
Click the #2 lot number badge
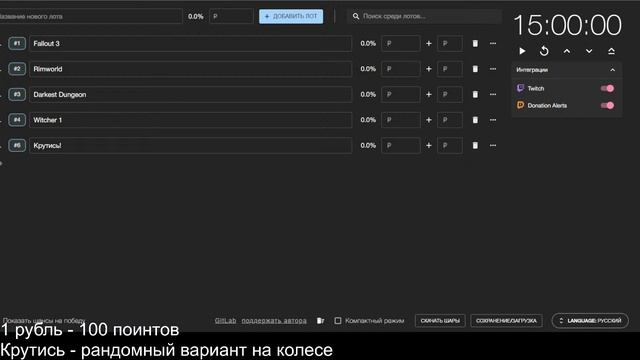pos(17,69)
